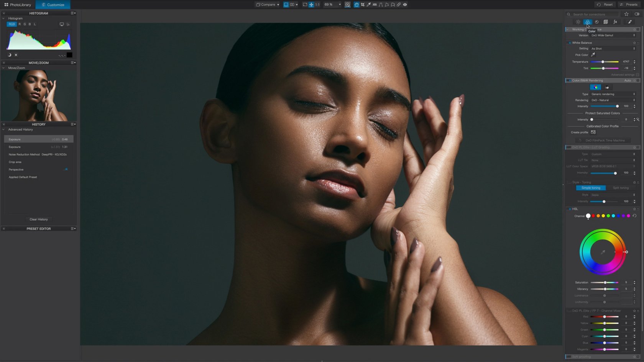Open the Rendering DxO - Natural dropdown
The width and height of the screenshot is (644, 362).
(613, 100)
